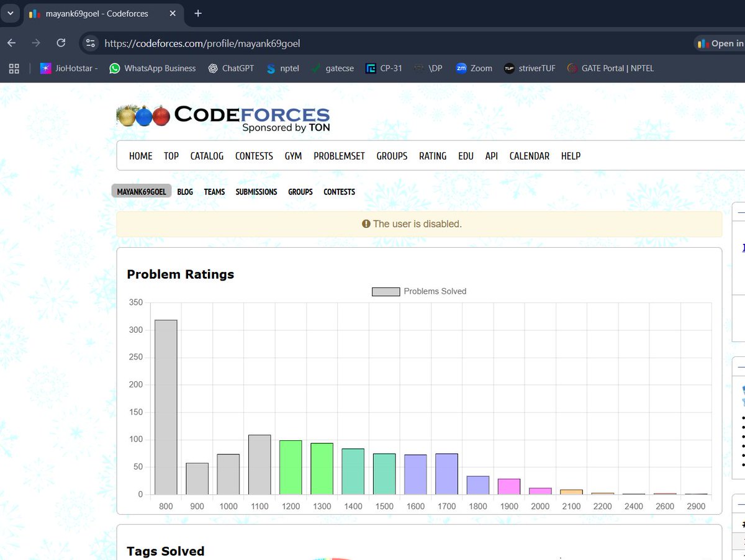Switch to the BLOG profile tab
The height and width of the screenshot is (560, 745).
pyautogui.click(x=185, y=192)
